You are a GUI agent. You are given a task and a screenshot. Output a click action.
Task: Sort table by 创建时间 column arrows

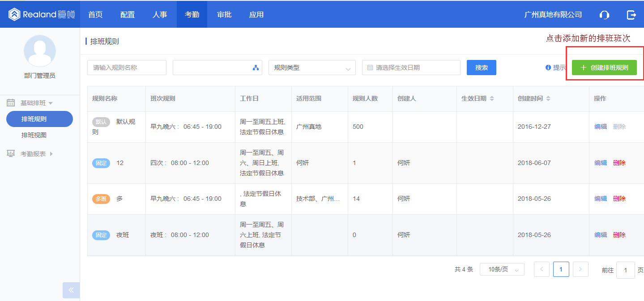[x=548, y=98]
